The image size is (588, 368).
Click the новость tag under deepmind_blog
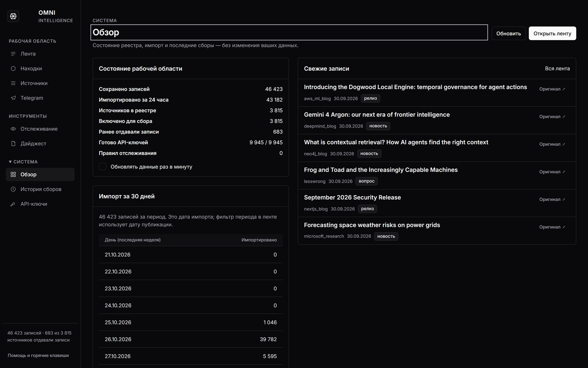[x=378, y=126]
